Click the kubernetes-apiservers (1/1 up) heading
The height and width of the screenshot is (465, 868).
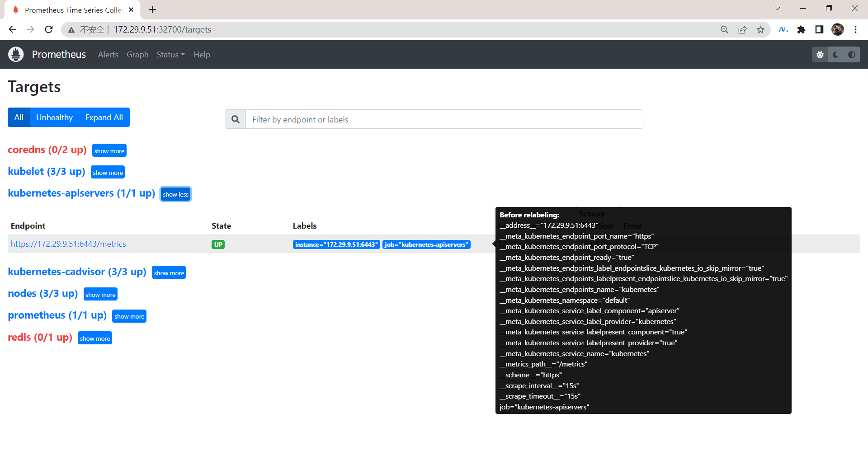pos(81,193)
